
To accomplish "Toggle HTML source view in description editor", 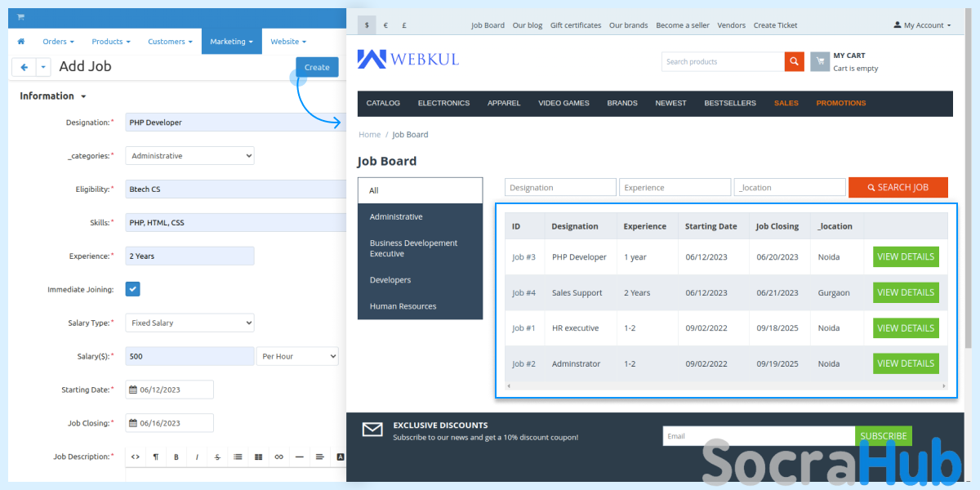I will [x=136, y=457].
